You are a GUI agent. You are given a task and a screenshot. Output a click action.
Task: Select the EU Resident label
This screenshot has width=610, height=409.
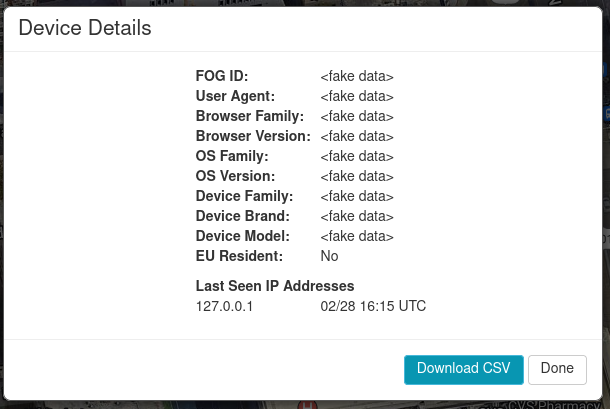[241, 256]
